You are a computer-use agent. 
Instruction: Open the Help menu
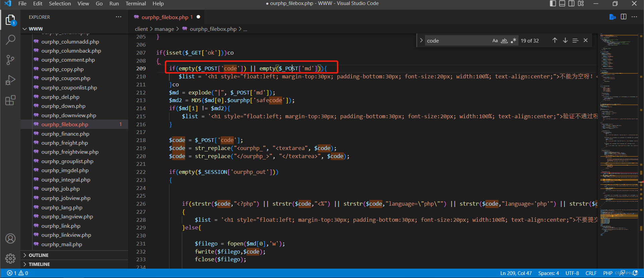coord(158,3)
